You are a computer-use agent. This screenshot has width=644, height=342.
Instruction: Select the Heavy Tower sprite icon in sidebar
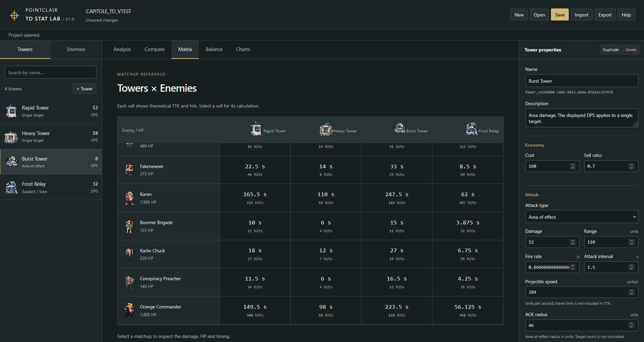click(11, 136)
